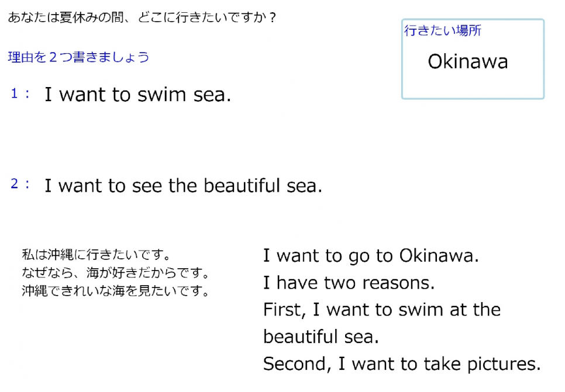
Task: Click the blue instruction 理由を２つ書きましょう
Action: pyautogui.click(x=79, y=57)
